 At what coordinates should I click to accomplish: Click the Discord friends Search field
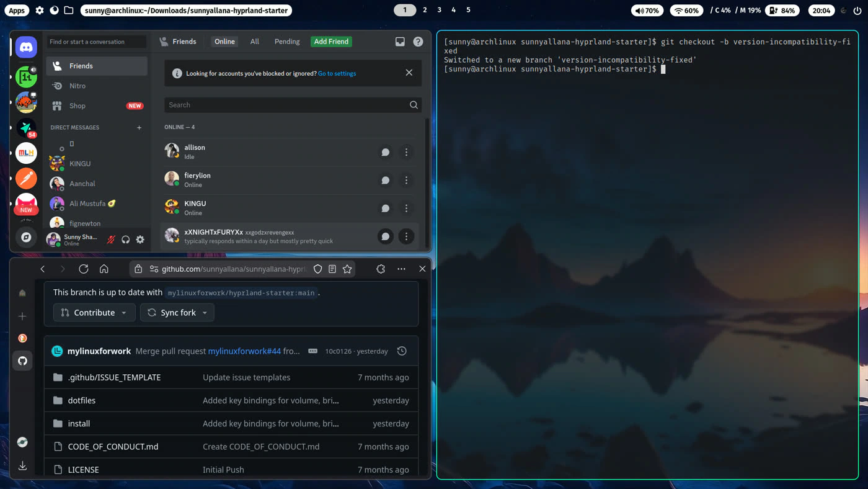point(293,105)
